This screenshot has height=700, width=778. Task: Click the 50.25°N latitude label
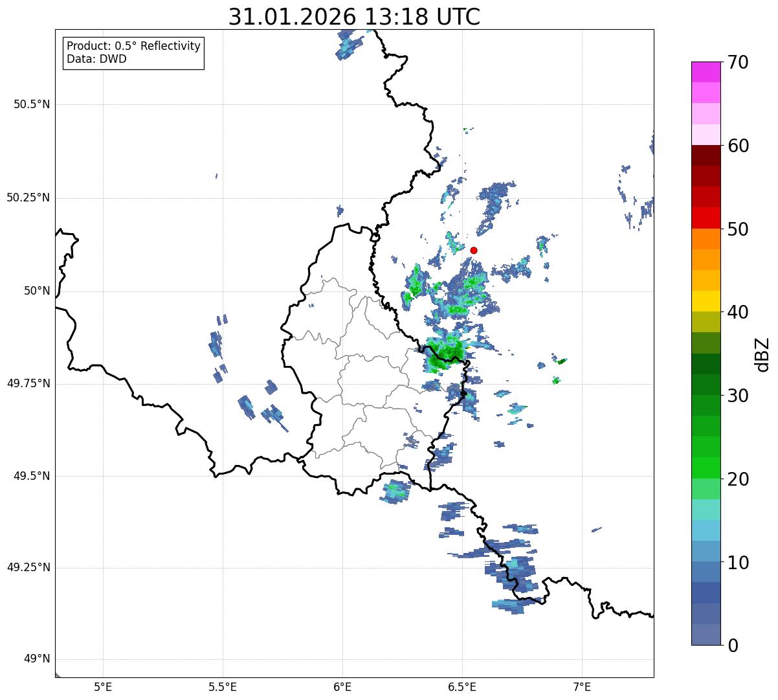pyautogui.click(x=28, y=198)
